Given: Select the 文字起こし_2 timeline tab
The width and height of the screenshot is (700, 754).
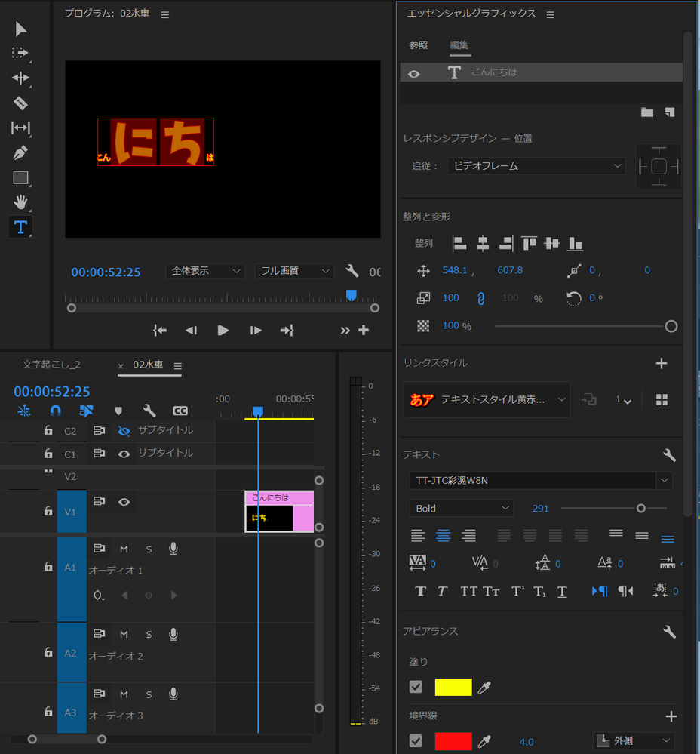Looking at the screenshot, I should (51, 364).
